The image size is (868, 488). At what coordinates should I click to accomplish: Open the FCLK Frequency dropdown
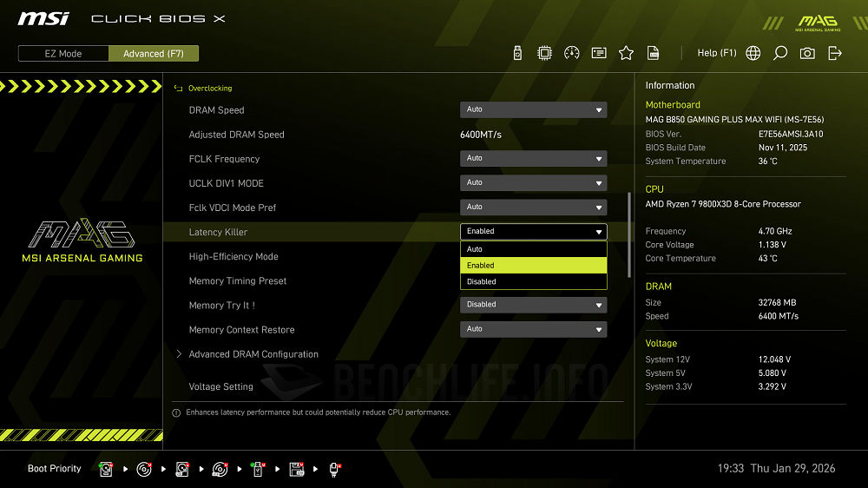(534, 158)
